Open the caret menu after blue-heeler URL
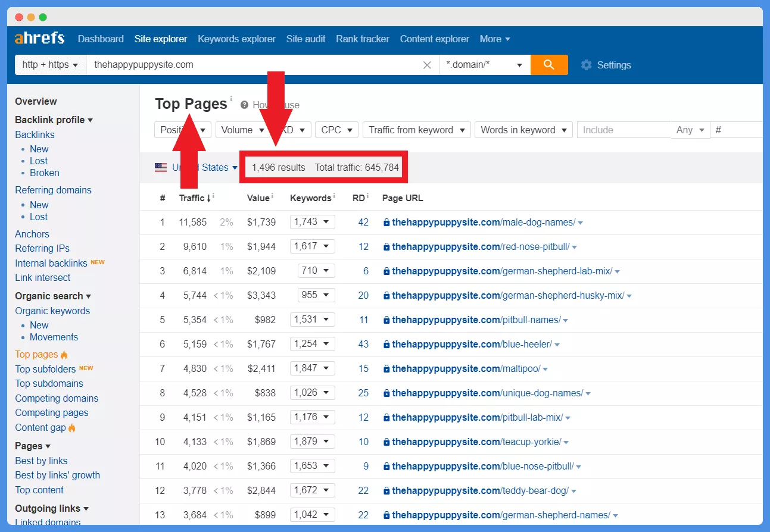The image size is (770, 532). [x=557, y=345]
